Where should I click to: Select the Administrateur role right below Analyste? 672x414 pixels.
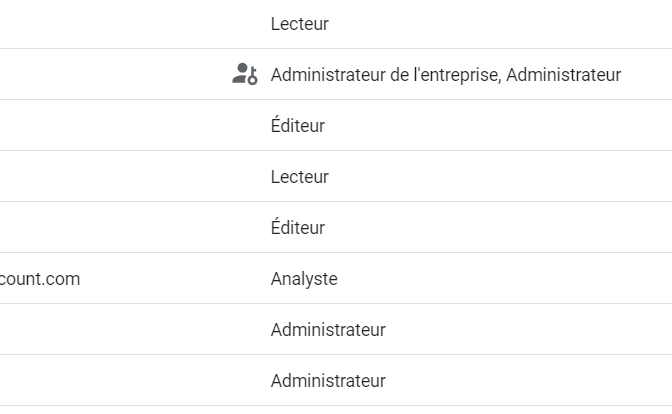click(328, 330)
